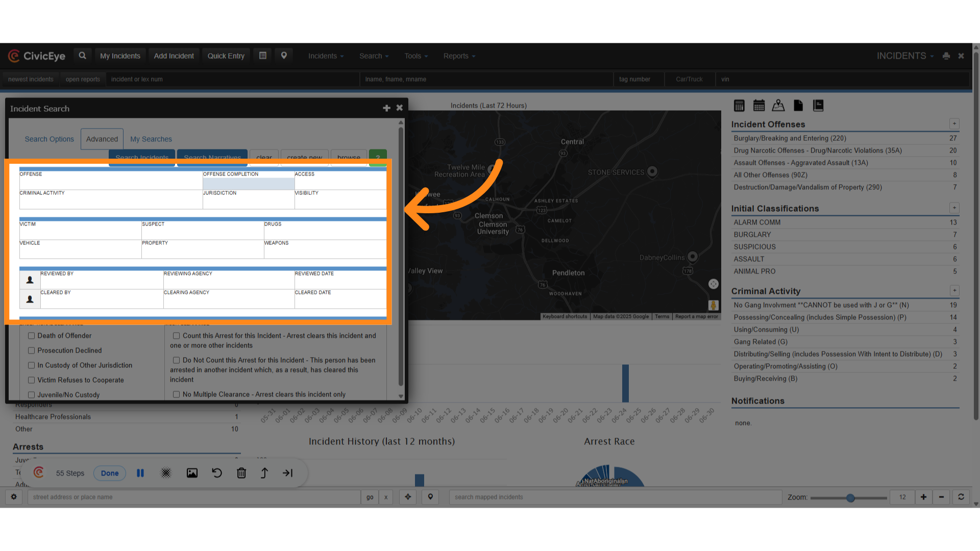The width and height of the screenshot is (980, 551).
Task: Open the map marker route icon
Action: tap(778, 106)
